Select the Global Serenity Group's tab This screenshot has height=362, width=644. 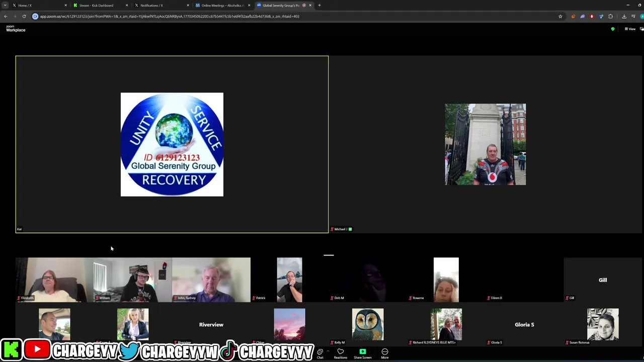pyautogui.click(x=284, y=5)
